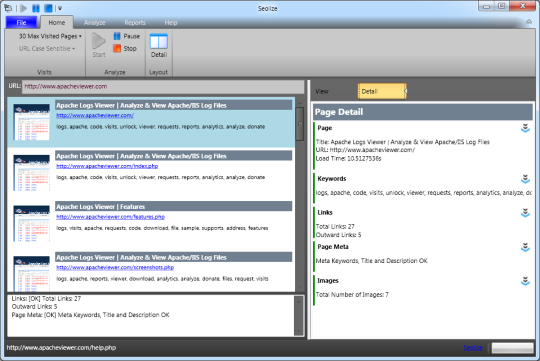Screen dimensions: 540x361
Task: Collapse the Links section chevron
Action: 525,213
